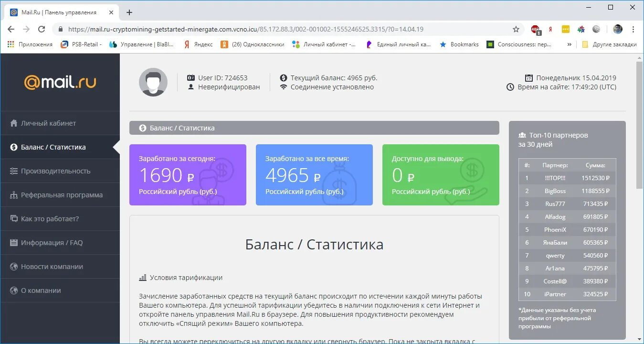Click the green Доступно для вывода card

pyautogui.click(x=441, y=175)
